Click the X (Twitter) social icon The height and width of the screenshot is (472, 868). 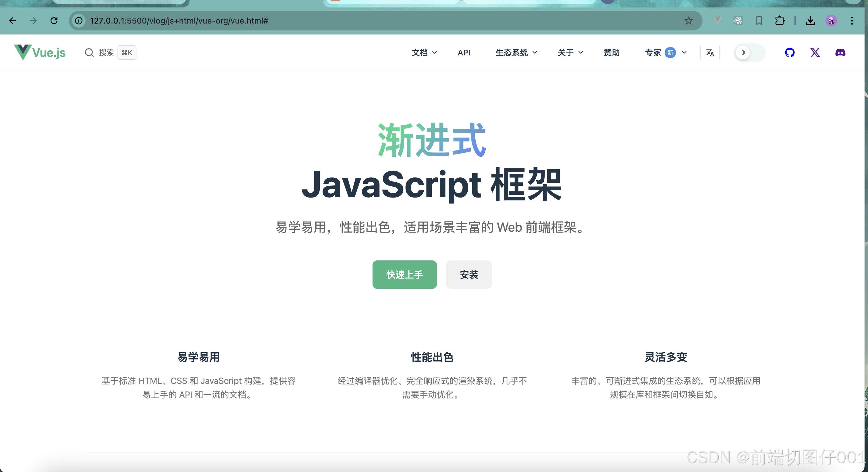tap(815, 53)
